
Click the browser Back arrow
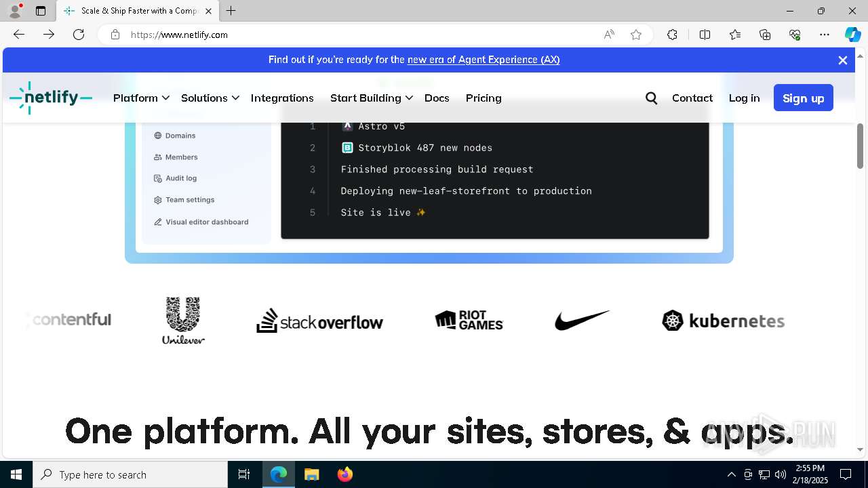pyautogui.click(x=19, y=35)
